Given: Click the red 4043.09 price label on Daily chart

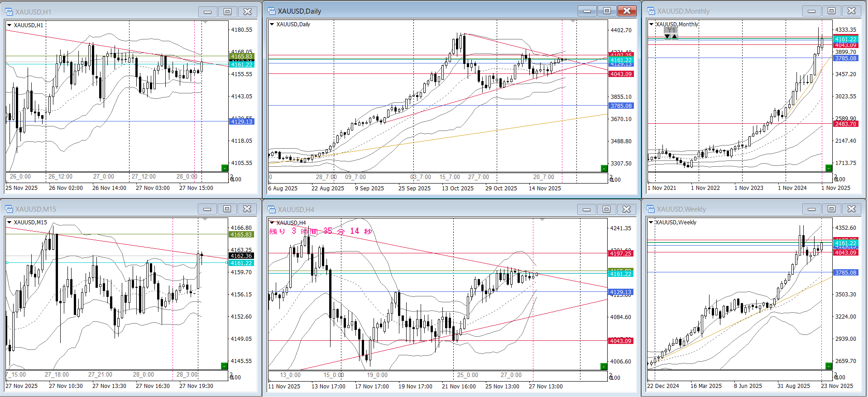Looking at the screenshot, I should (x=621, y=74).
